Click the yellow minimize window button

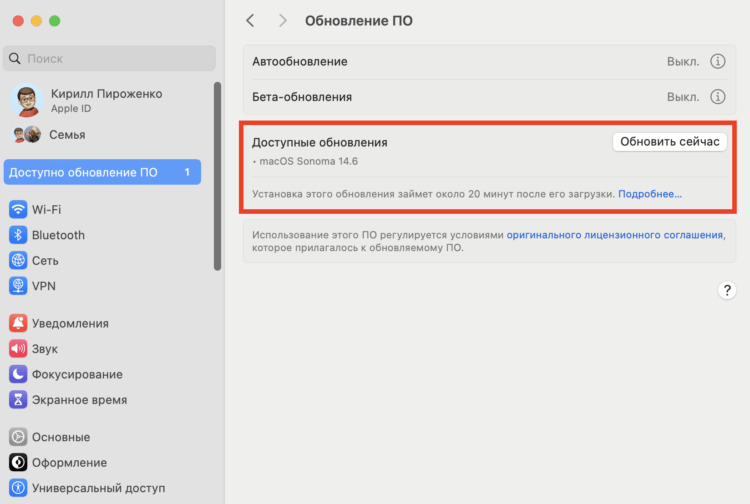point(36,21)
